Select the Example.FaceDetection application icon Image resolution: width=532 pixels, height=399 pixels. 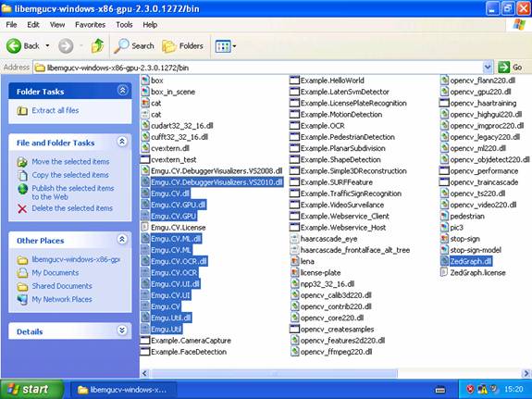145,352
